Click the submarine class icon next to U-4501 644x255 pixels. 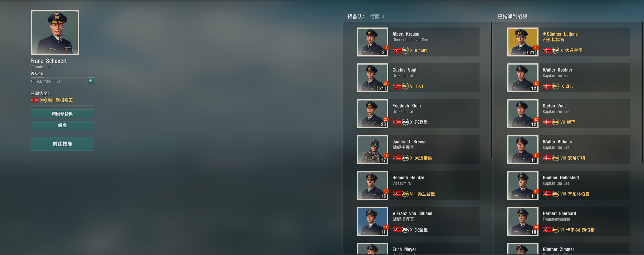point(405,50)
